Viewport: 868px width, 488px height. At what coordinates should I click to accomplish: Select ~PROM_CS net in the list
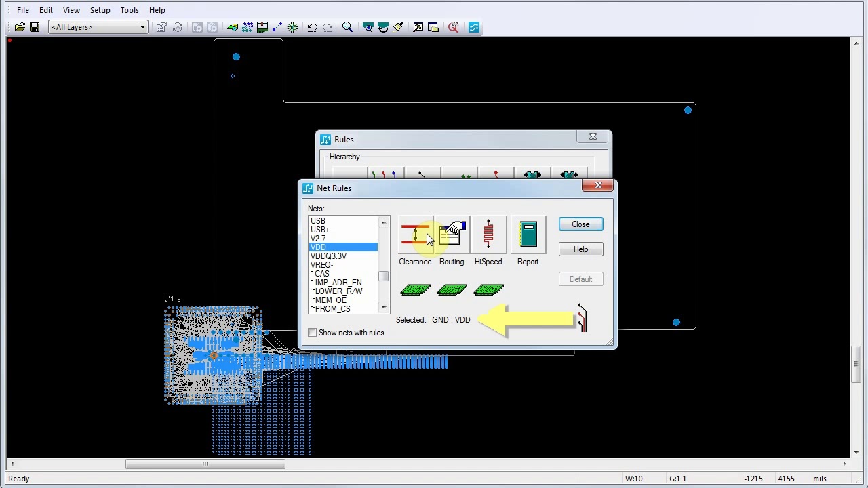343,309
